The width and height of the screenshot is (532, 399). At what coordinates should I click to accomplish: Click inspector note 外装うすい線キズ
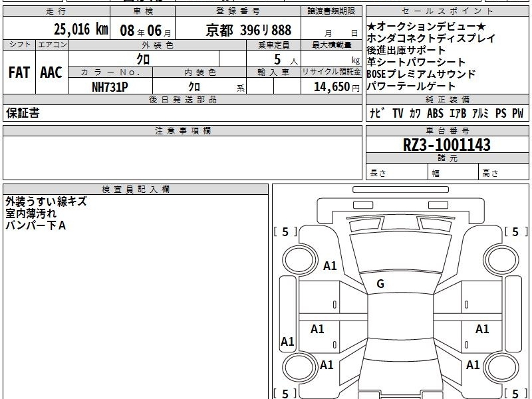[46, 201]
